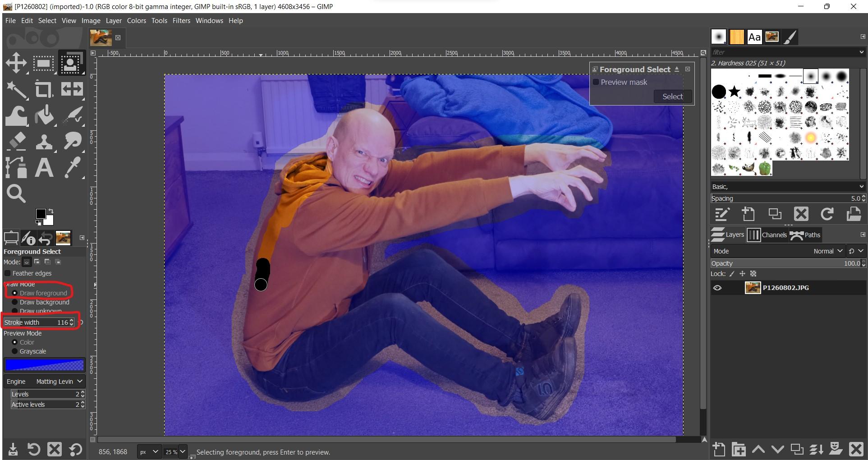
Task: Switch to the Brushes tab
Action: pos(718,37)
